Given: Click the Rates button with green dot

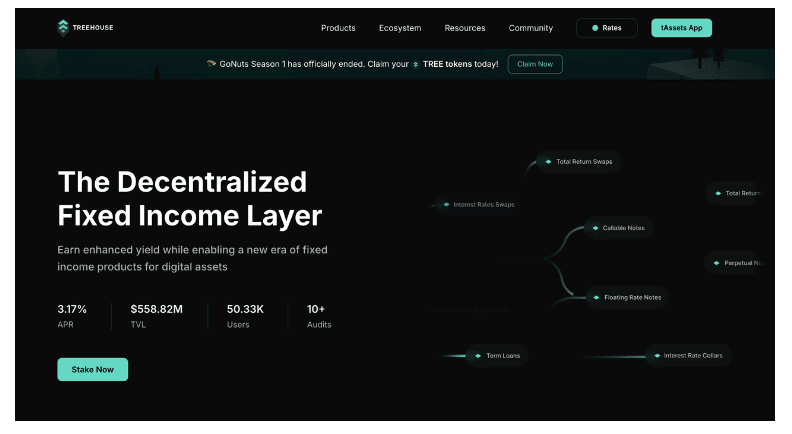Looking at the screenshot, I should (x=607, y=28).
